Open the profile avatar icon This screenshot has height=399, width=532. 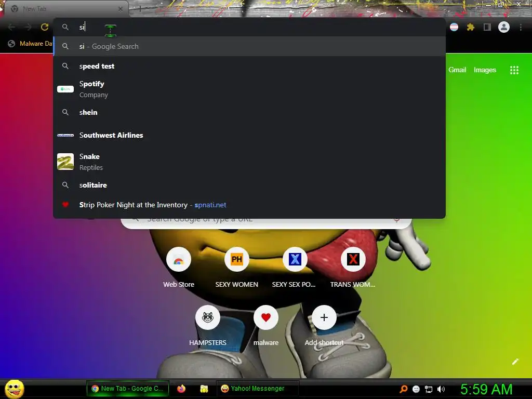pyautogui.click(x=504, y=27)
